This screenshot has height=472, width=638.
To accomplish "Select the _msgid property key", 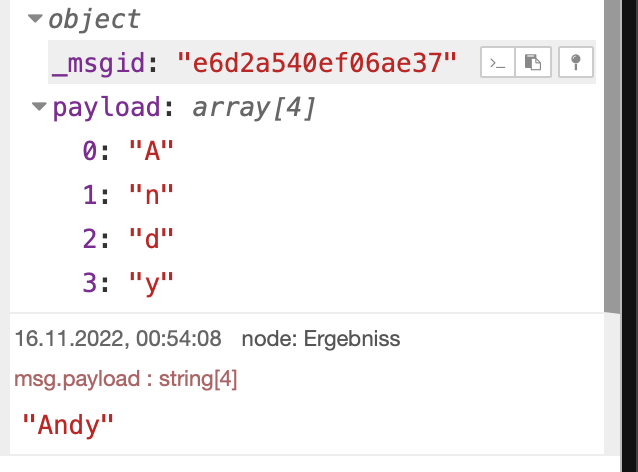I will [98, 63].
